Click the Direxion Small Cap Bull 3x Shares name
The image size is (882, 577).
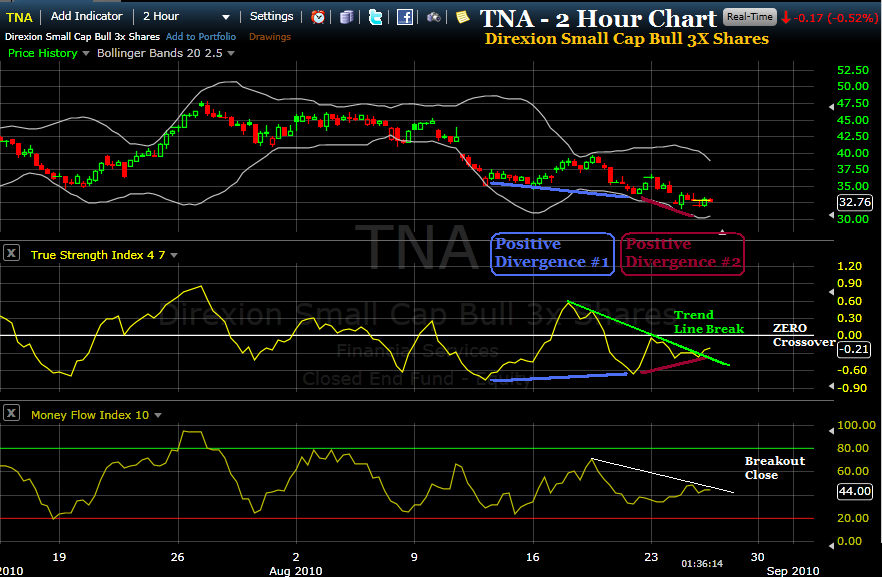82,37
